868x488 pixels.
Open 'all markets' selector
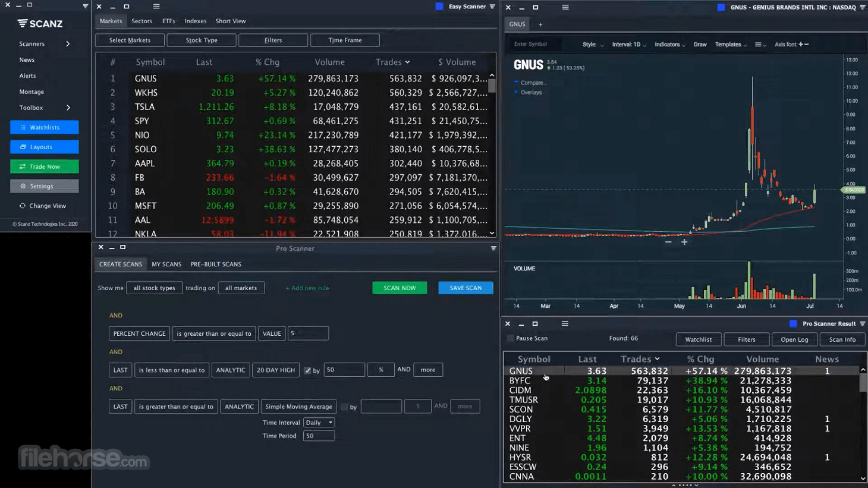241,288
